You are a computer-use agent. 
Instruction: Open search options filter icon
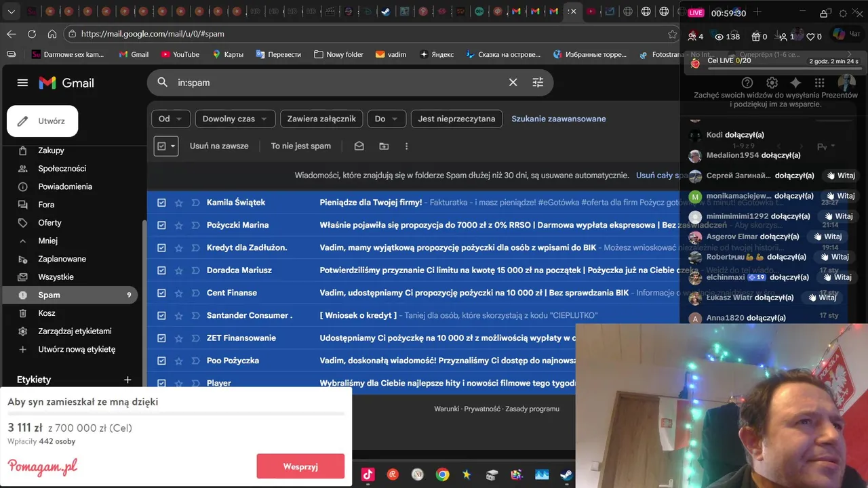[x=538, y=83]
